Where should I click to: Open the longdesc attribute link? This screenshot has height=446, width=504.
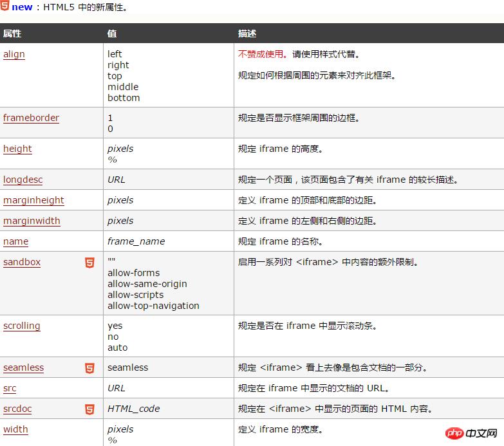[23, 180]
